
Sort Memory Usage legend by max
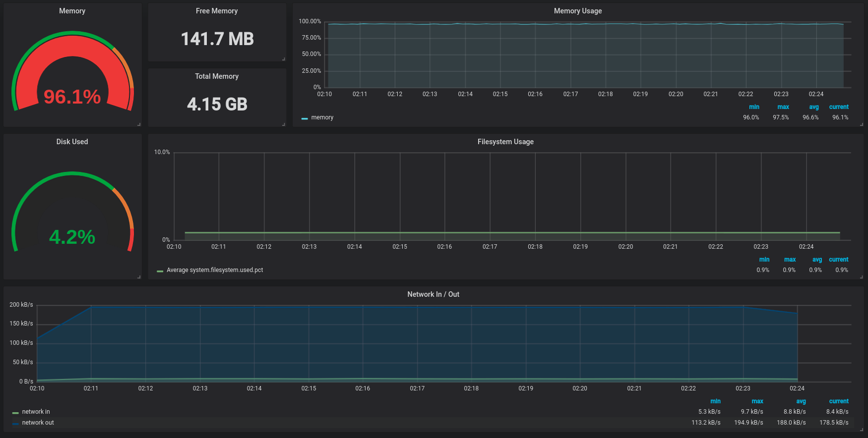pos(783,107)
